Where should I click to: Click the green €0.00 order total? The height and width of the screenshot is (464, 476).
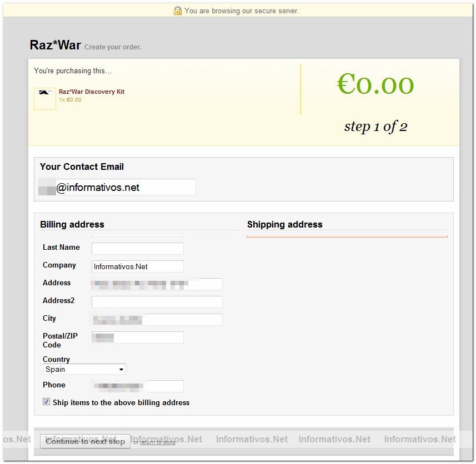click(375, 84)
